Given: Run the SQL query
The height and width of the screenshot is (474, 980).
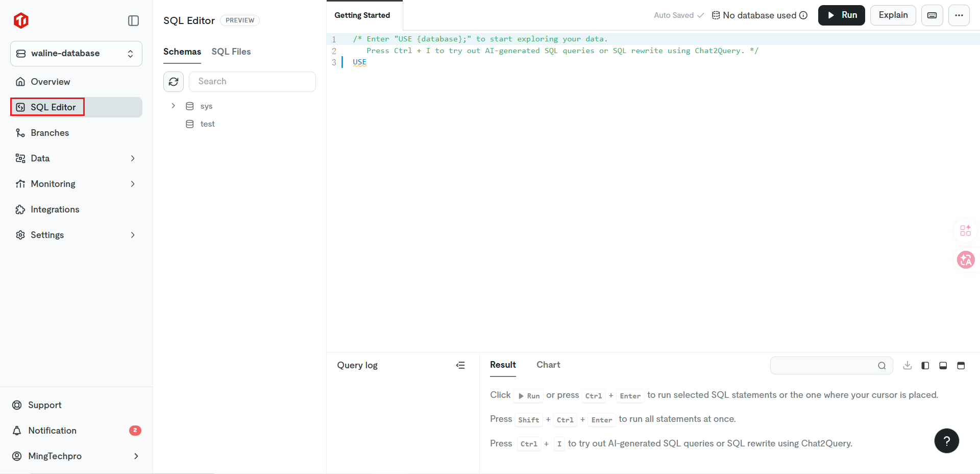Looking at the screenshot, I should pos(842,15).
